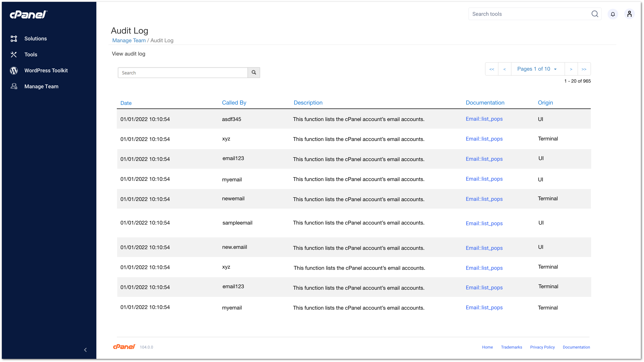Click the Documentation footer link
This screenshot has width=644, height=362.
coord(576,347)
